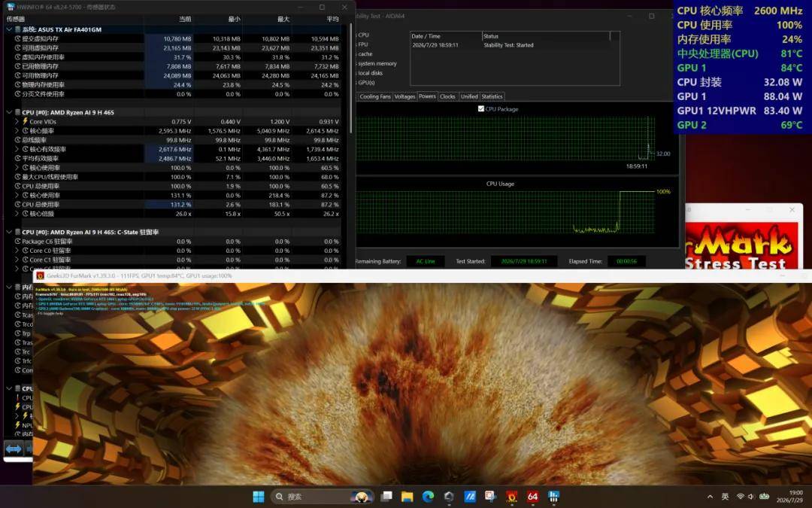The image size is (812, 508).
Task: Switch to the Unified tab in AIDA64
Action: click(469, 96)
